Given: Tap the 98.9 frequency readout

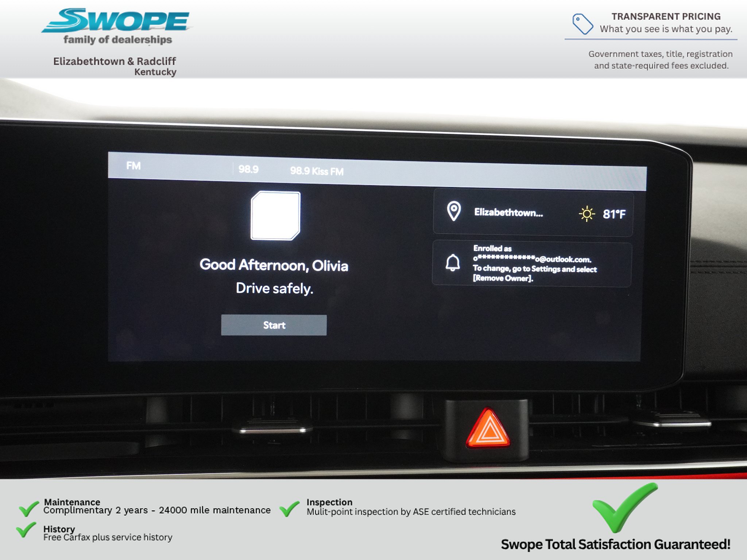Looking at the screenshot, I should (248, 169).
